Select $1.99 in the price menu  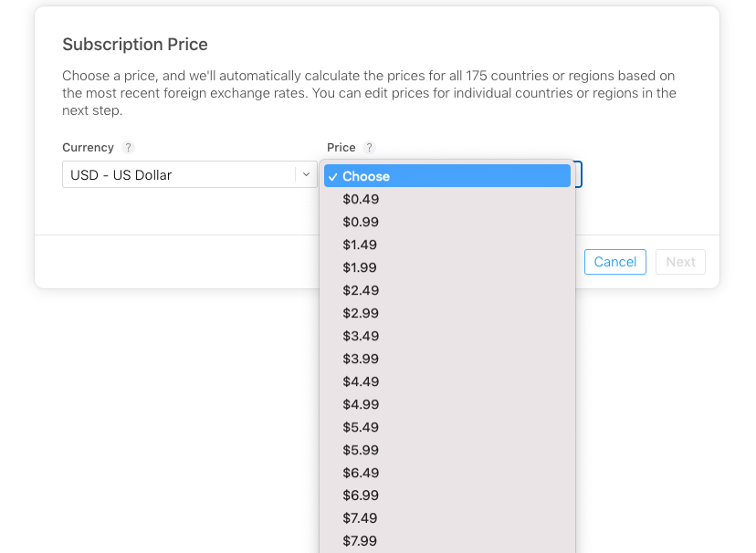(361, 267)
